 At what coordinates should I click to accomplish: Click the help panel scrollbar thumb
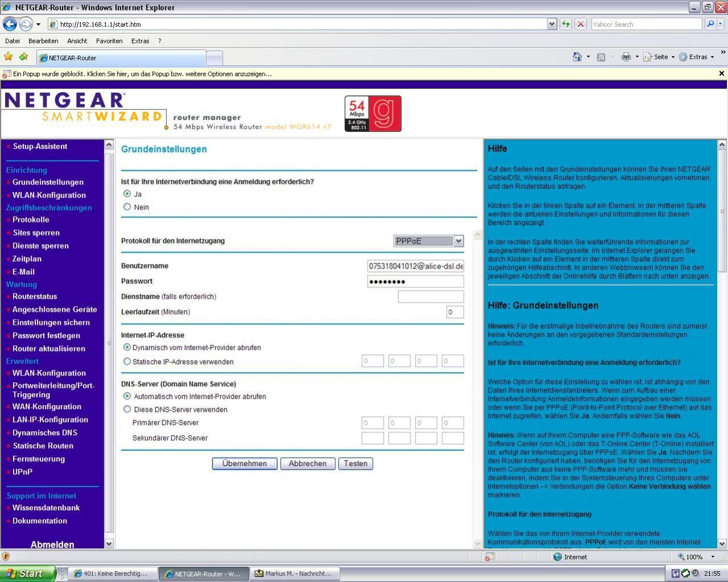(722, 210)
